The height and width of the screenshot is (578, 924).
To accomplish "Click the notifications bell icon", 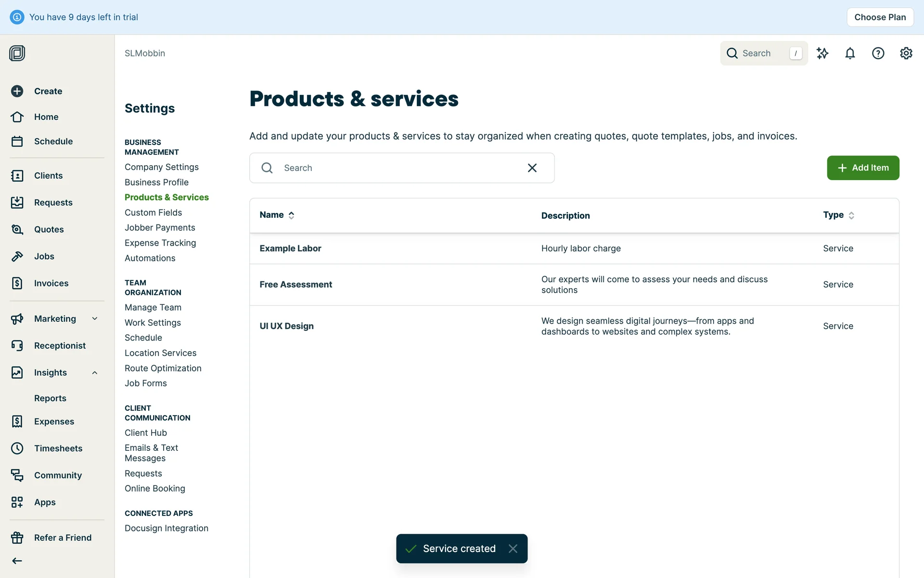I will click(850, 53).
